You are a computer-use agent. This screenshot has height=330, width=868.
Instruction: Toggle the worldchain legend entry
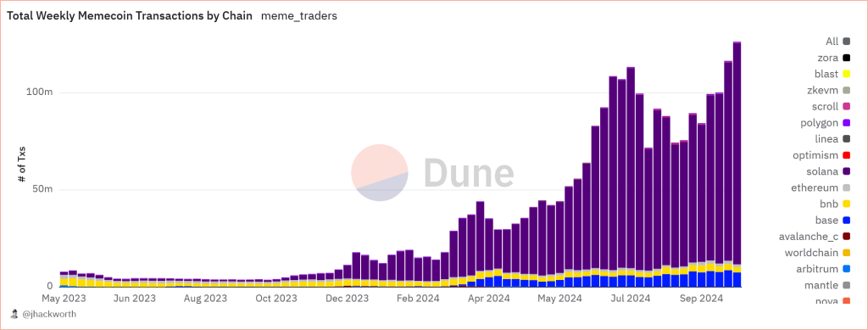click(x=818, y=253)
